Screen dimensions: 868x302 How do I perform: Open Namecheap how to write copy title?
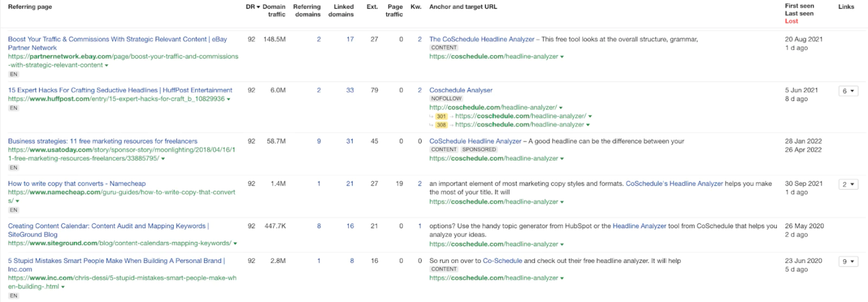(x=77, y=184)
